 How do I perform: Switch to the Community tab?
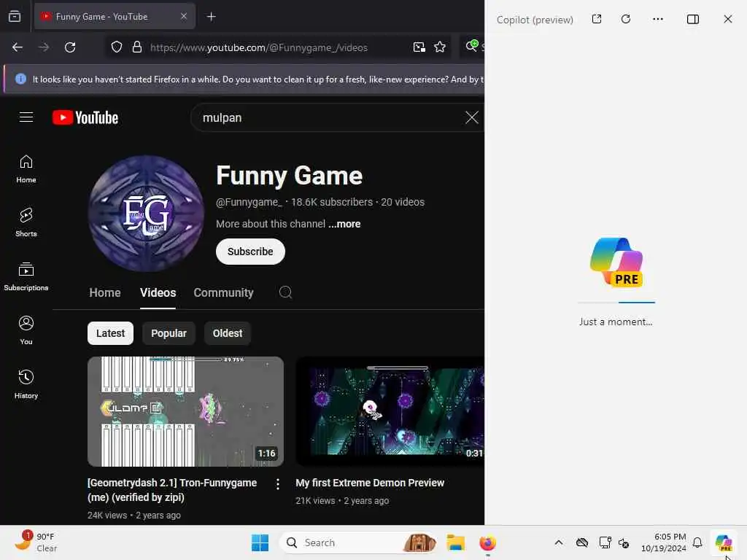click(x=223, y=293)
